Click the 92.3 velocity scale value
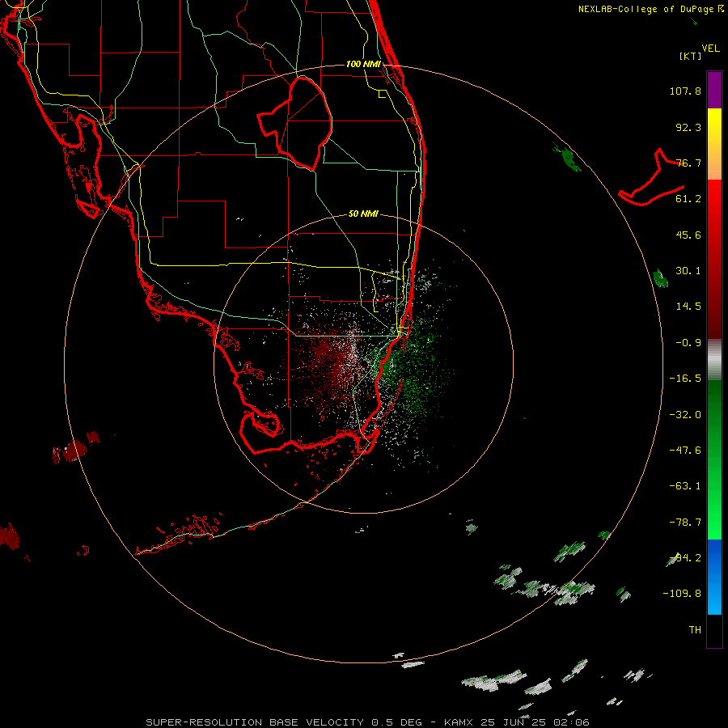 click(688, 127)
